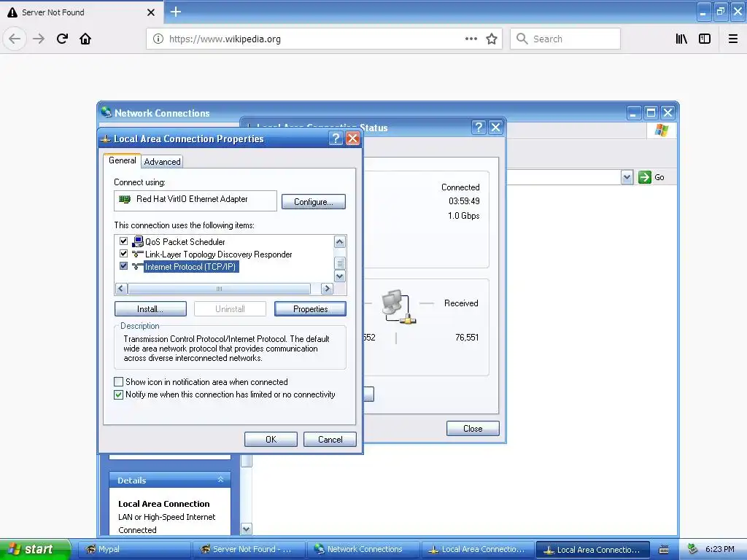
Task: Click the help question mark in Properties dialog
Action: (336, 138)
